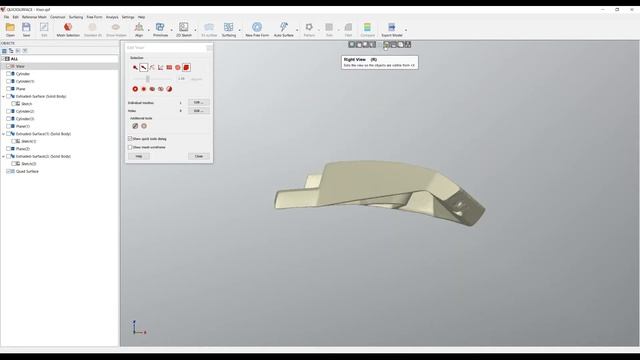Click the Pattern tool icon
Screen dimensions: 640x360
309,27
